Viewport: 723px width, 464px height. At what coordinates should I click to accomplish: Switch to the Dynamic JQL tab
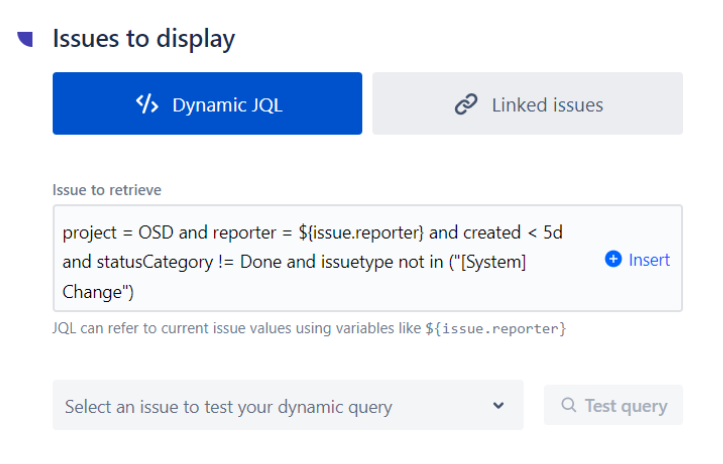207,104
